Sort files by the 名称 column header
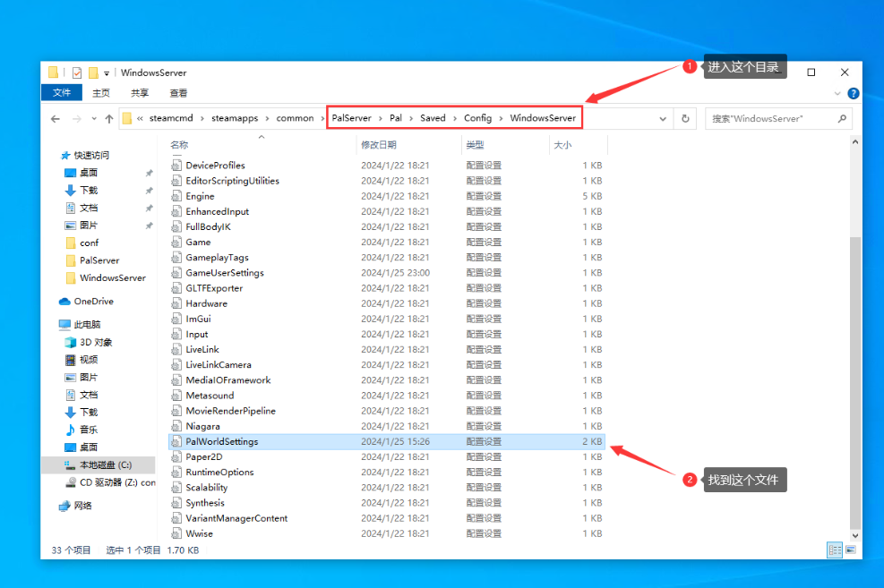884x588 pixels. [179, 145]
